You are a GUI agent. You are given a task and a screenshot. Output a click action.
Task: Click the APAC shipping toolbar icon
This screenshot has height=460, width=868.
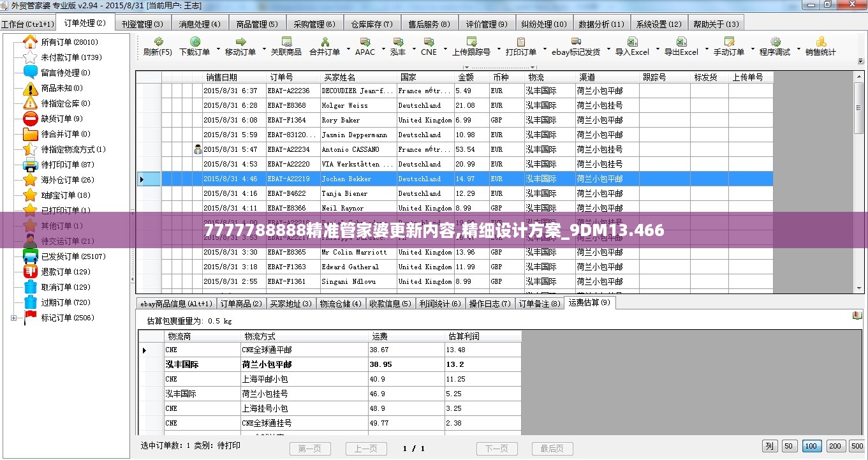pyautogui.click(x=365, y=42)
